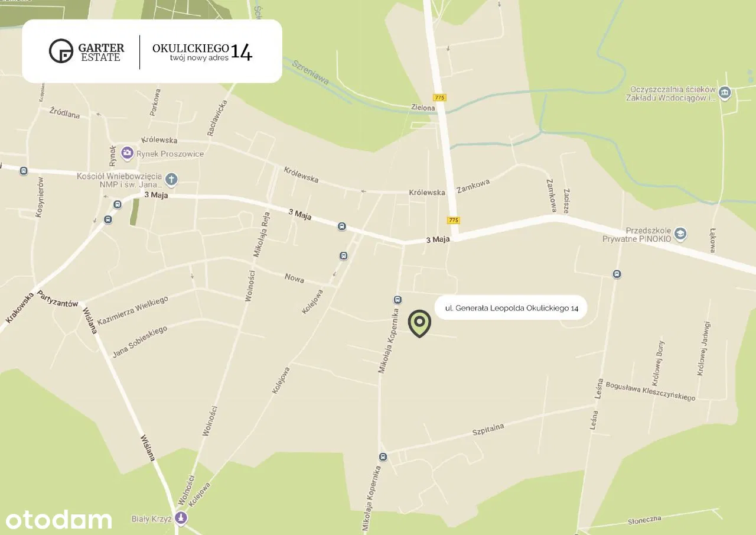The image size is (756, 535).
Task: Click the green location pin marker
Action: [x=419, y=323]
